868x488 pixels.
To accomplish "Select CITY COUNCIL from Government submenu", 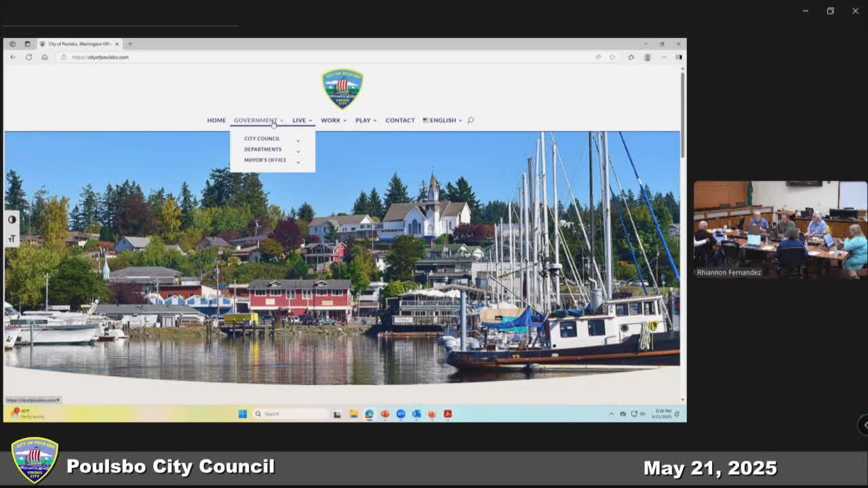I will [262, 139].
